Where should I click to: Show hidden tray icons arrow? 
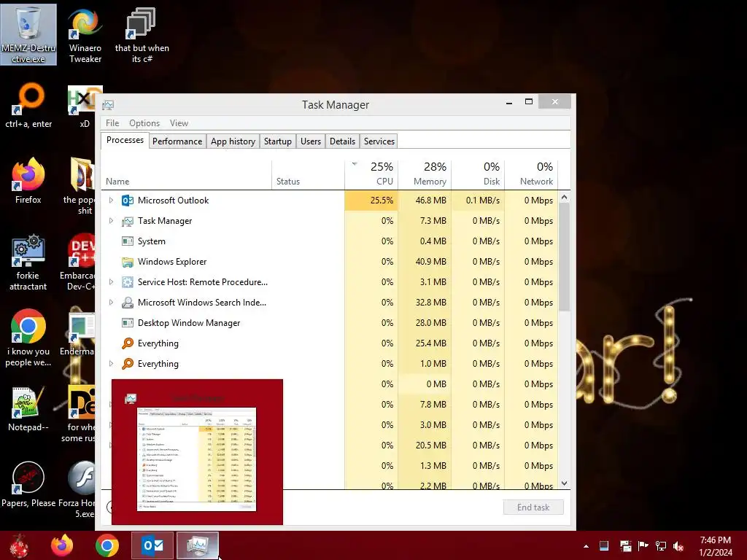586,546
